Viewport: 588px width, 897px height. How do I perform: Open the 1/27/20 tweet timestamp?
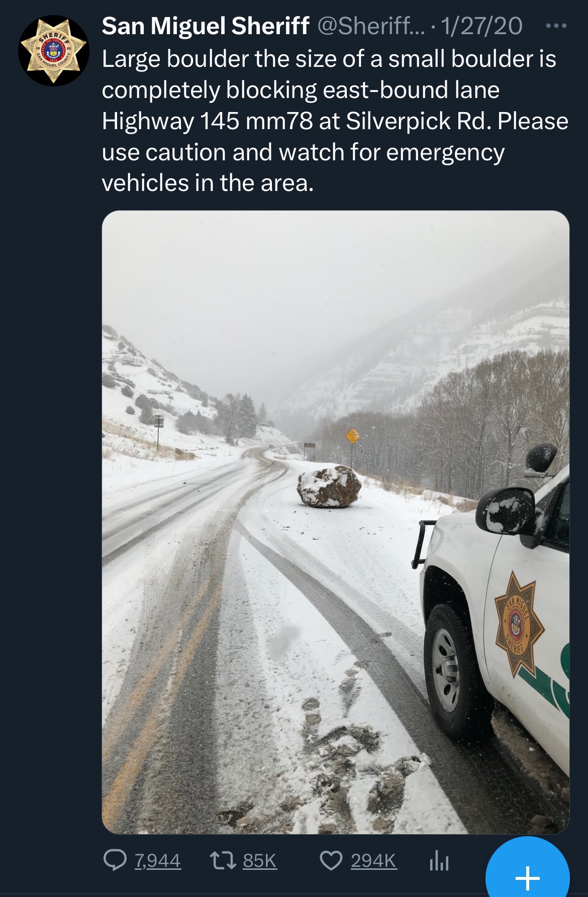tap(481, 26)
